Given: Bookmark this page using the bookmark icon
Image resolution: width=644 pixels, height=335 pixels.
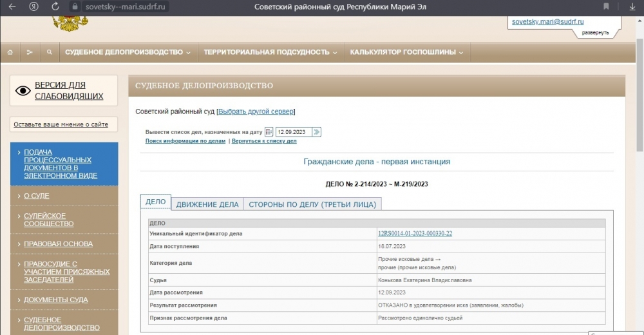Looking at the screenshot, I should pos(606,6).
